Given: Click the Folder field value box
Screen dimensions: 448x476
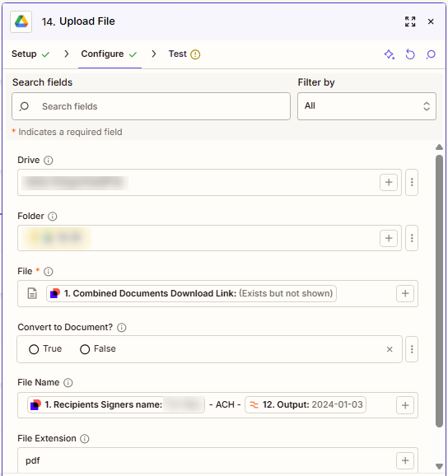Looking at the screenshot, I should click(x=209, y=238).
